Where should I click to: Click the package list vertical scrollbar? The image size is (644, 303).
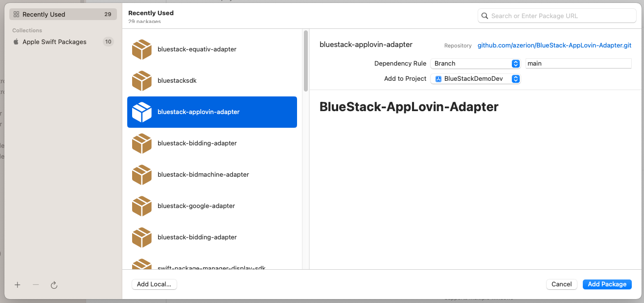pyautogui.click(x=306, y=61)
